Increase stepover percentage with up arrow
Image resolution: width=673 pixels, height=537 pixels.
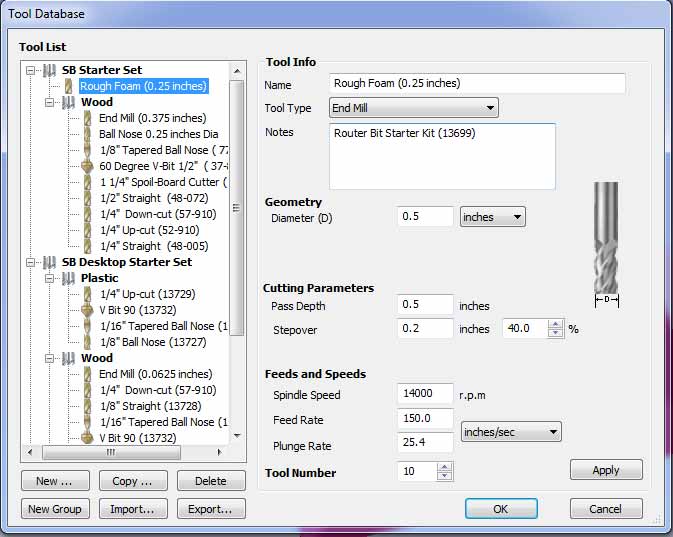tap(555, 324)
